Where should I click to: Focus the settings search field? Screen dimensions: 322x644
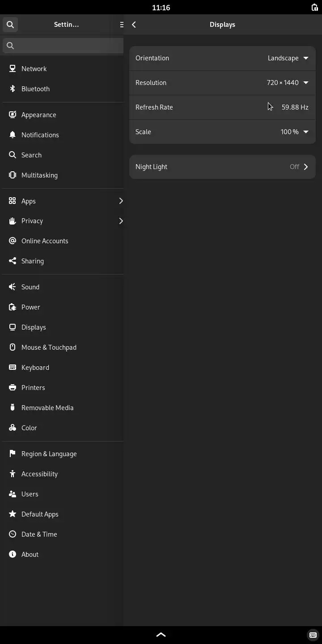click(x=67, y=45)
